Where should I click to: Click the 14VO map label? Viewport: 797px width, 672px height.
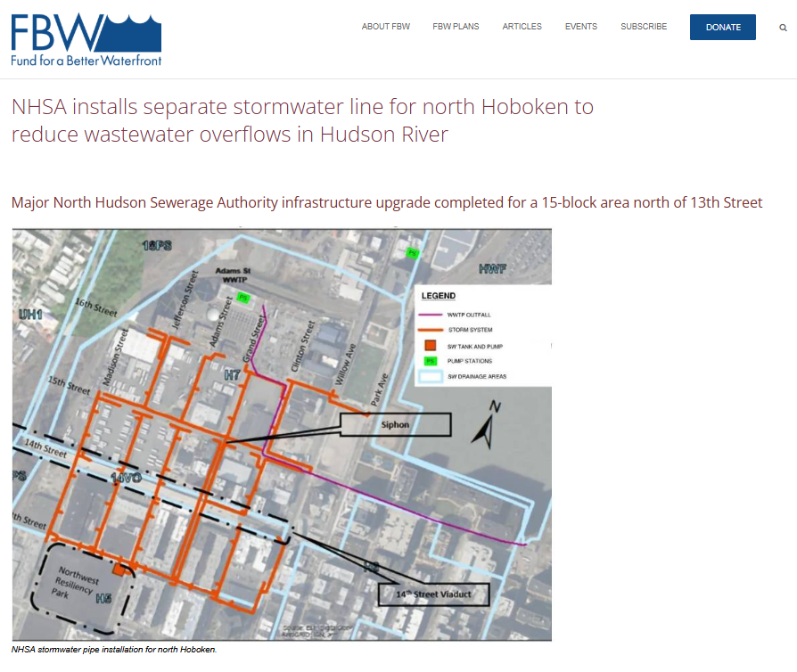point(126,478)
